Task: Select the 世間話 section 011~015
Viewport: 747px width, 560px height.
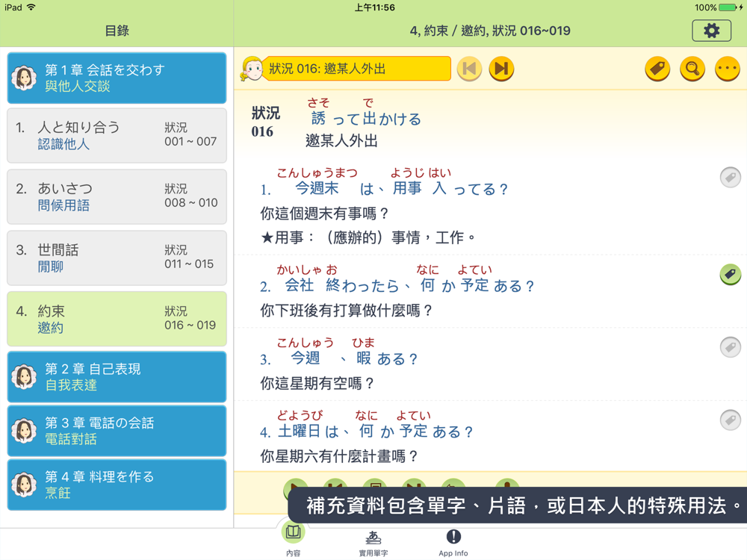Action: click(117, 258)
